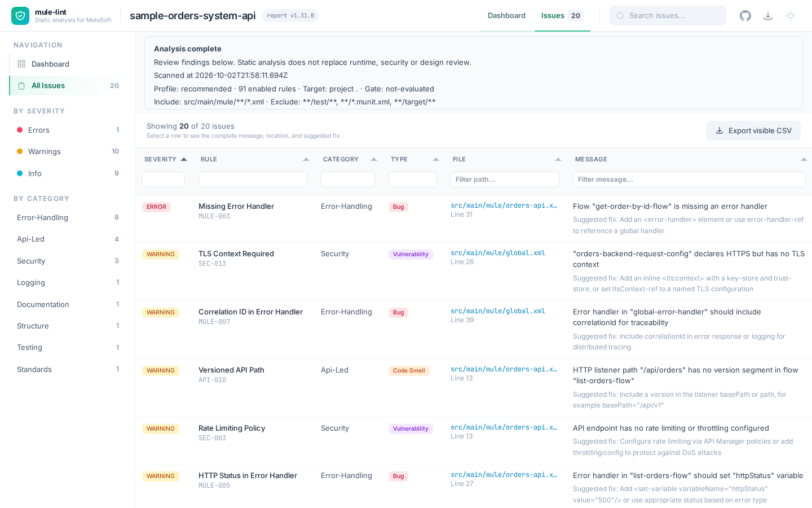This screenshot has width=812, height=508.
Task: Click the Filter message input
Action: point(689,179)
